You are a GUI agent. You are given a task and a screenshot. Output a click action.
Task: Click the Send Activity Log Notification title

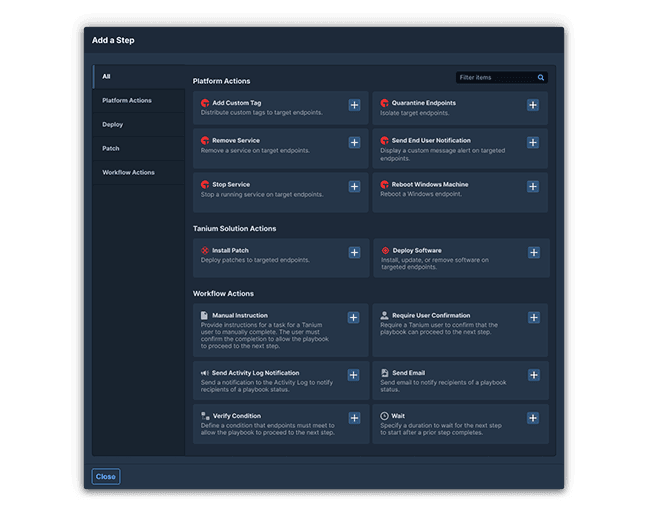[x=255, y=373]
